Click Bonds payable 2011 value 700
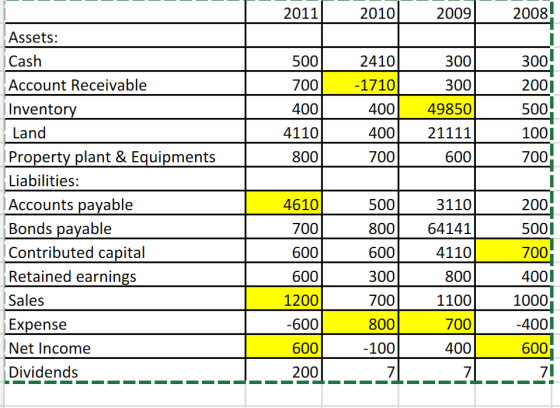The height and width of the screenshot is (408, 560). (284, 227)
